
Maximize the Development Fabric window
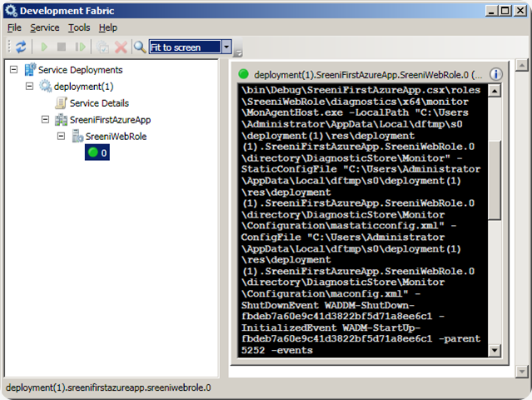[505, 11]
